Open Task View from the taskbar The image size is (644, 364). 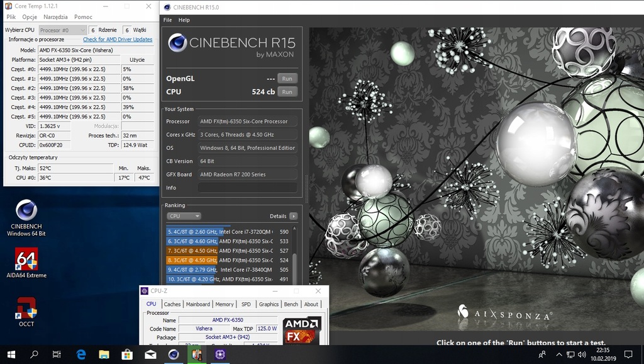pyautogui.click(x=57, y=355)
